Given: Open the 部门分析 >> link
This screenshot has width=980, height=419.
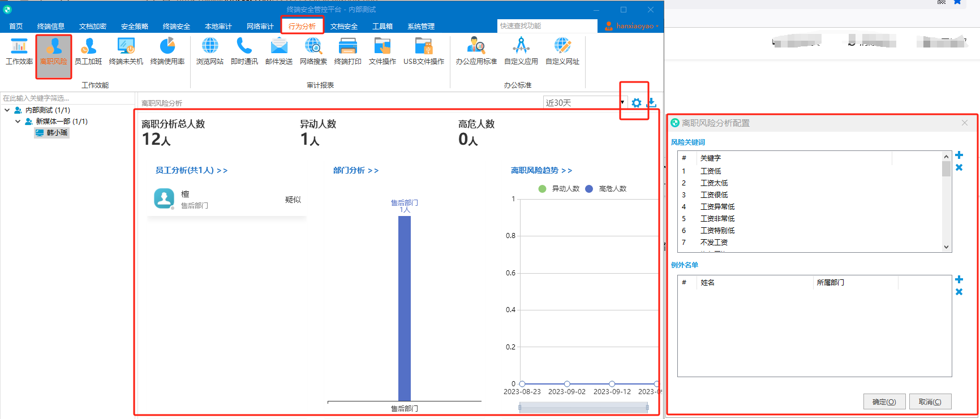Looking at the screenshot, I should pos(356,170).
